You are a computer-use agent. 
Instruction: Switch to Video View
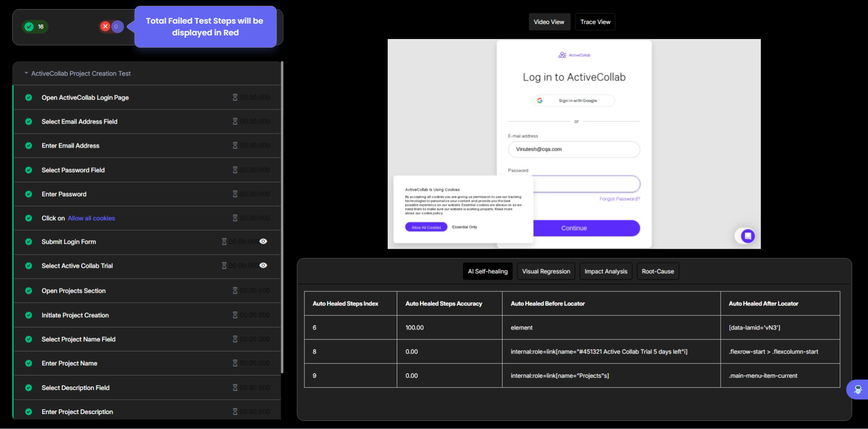coord(549,22)
